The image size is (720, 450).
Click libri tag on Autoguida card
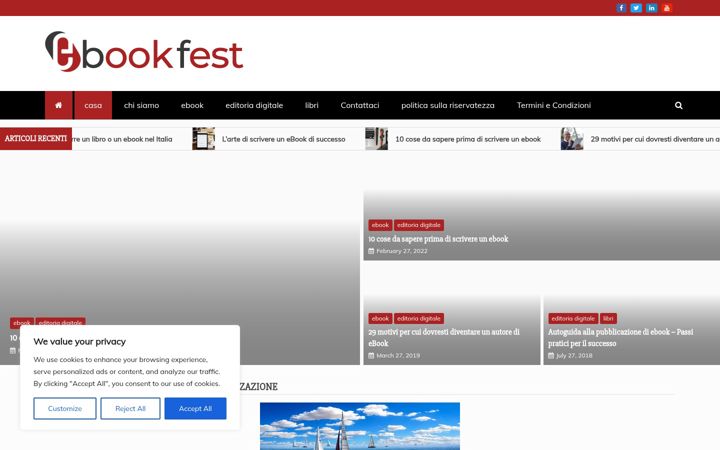608,318
